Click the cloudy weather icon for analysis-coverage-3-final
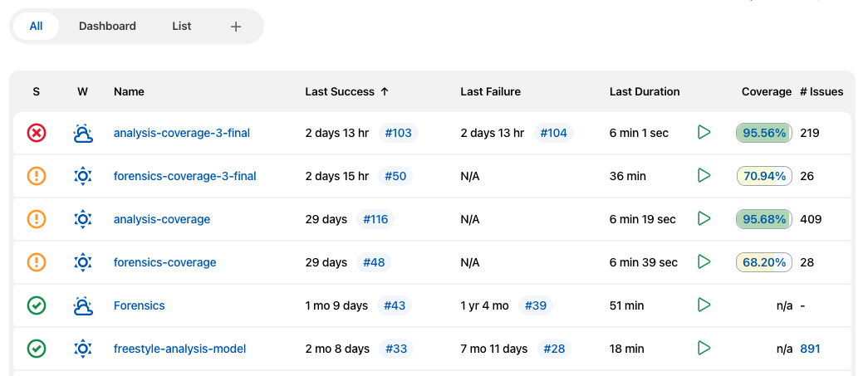 point(82,133)
